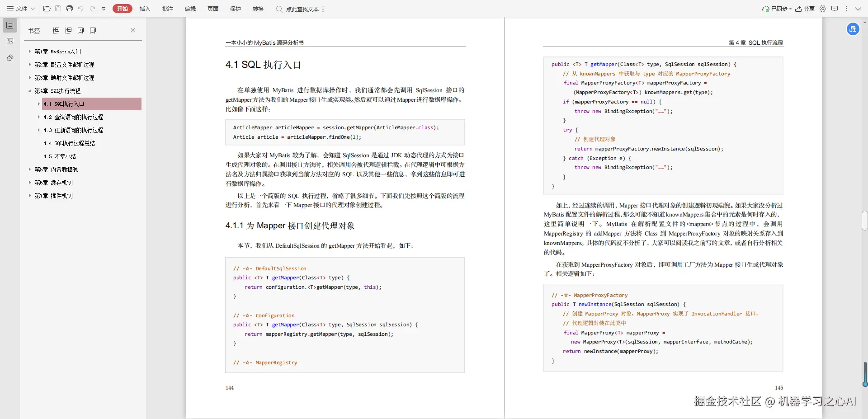Jump to the 4.2 查询语句的执行过程 bookmark
Image resolution: width=868 pixels, height=419 pixels.
coord(73,117)
